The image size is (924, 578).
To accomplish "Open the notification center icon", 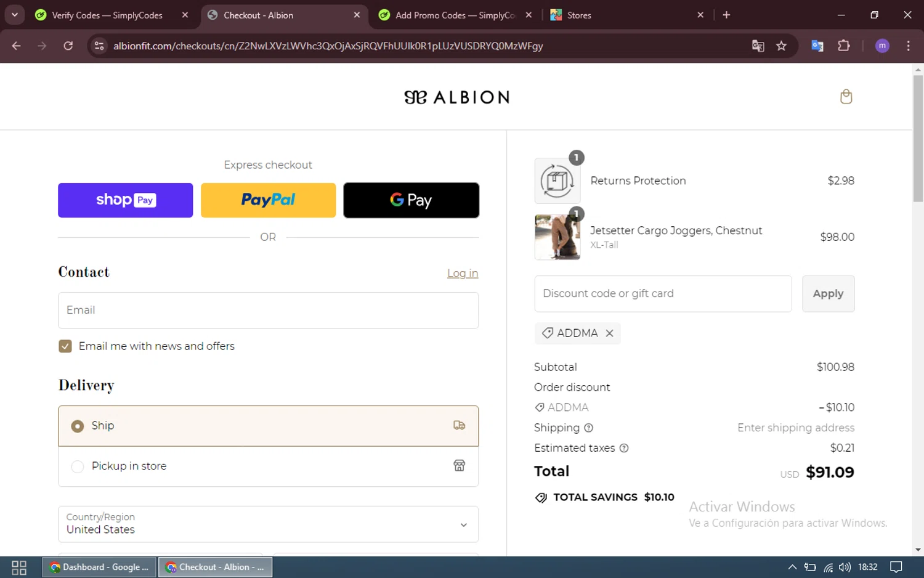I will (x=896, y=568).
